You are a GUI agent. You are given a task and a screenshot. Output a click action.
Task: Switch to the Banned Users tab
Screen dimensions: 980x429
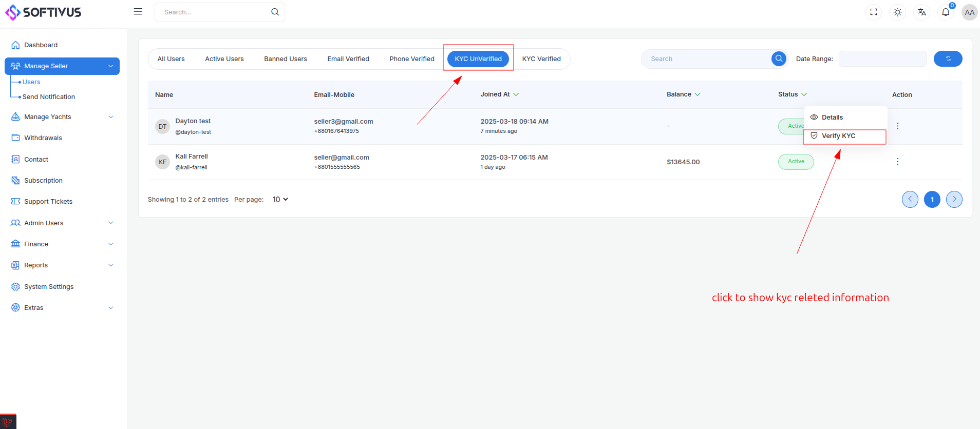[x=286, y=59]
